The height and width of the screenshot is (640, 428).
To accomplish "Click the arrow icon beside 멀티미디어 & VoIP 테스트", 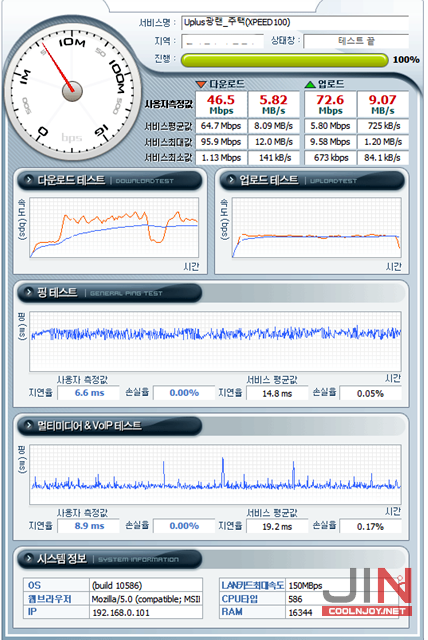I will (x=28, y=425).
